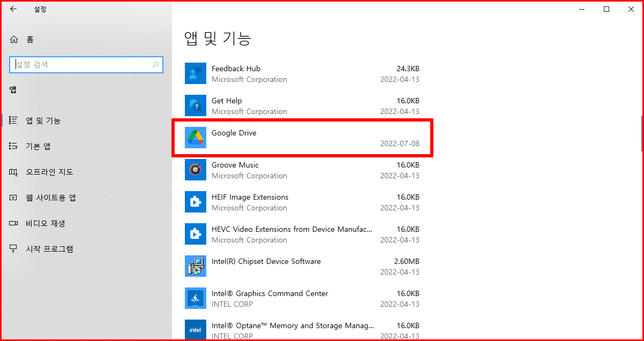
Task: Open the 시작 프로그램 section
Action: click(86, 249)
